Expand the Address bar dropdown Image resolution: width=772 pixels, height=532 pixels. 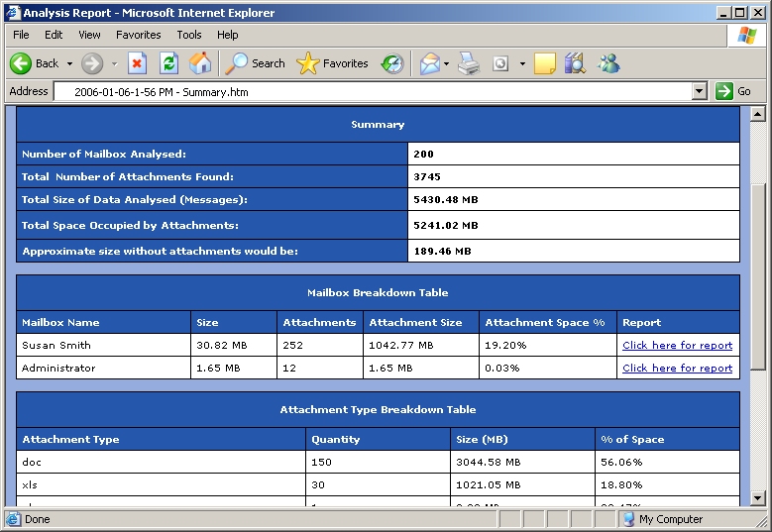[x=699, y=91]
